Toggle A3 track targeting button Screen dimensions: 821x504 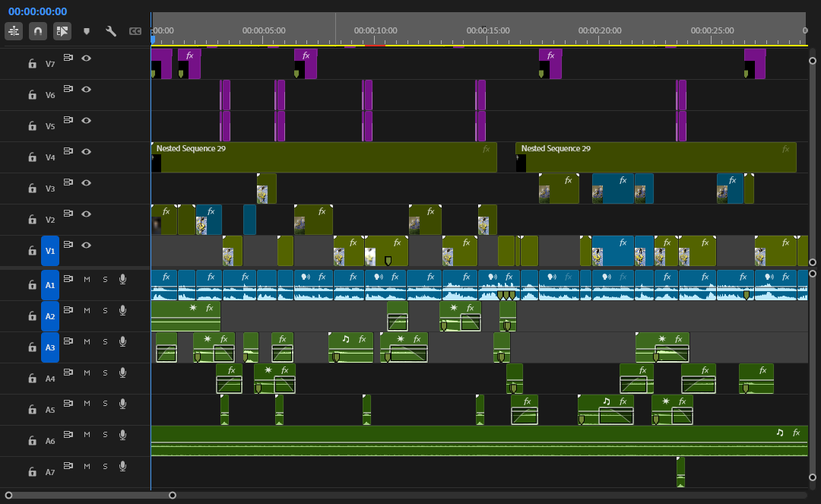[49, 347]
